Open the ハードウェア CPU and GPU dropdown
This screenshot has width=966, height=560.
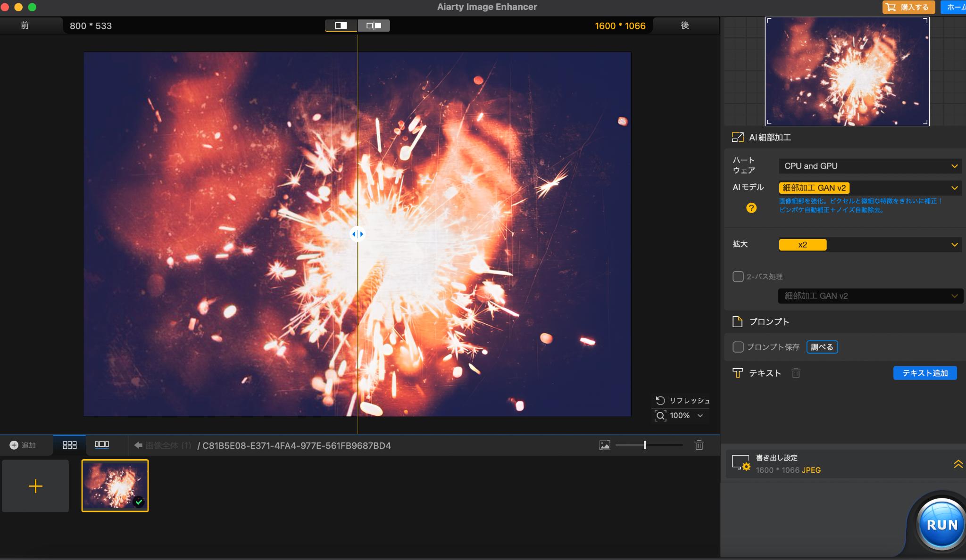pos(870,166)
